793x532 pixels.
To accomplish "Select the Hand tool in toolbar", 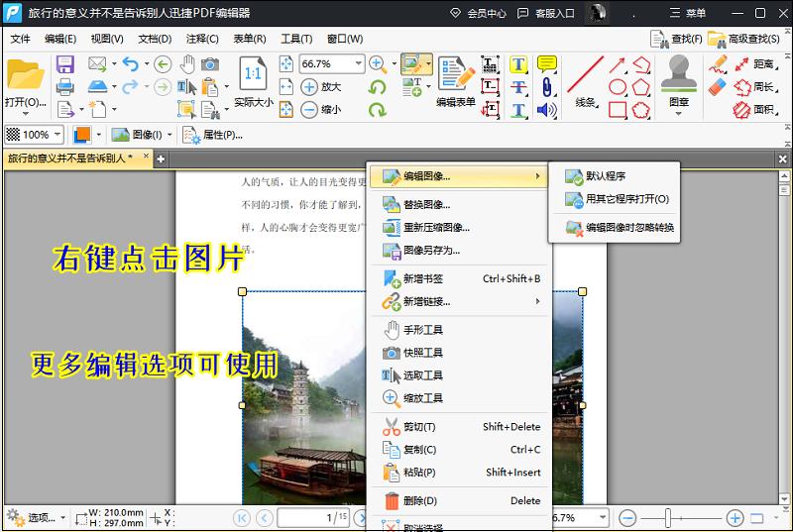I will [x=187, y=64].
